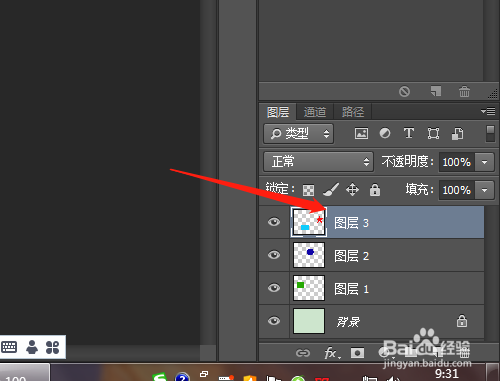Click the link layers chain icon
Image resolution: width=500 pixels, height=381 pixels.
coord(303,353)
